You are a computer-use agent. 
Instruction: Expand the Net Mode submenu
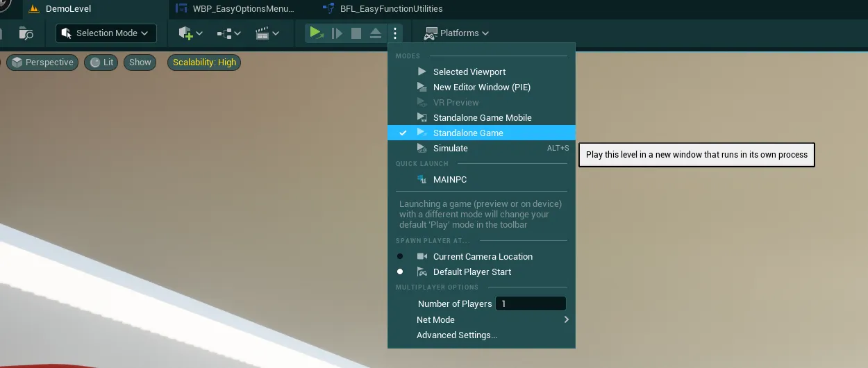(481, 319)
